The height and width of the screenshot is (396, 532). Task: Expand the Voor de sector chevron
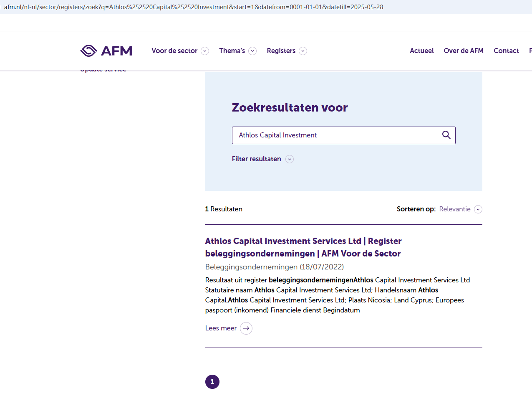tap(205, 51)
